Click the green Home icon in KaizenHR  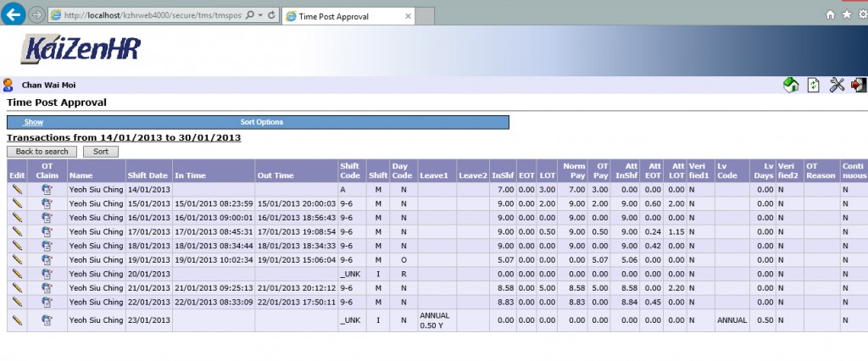[790, 85]
